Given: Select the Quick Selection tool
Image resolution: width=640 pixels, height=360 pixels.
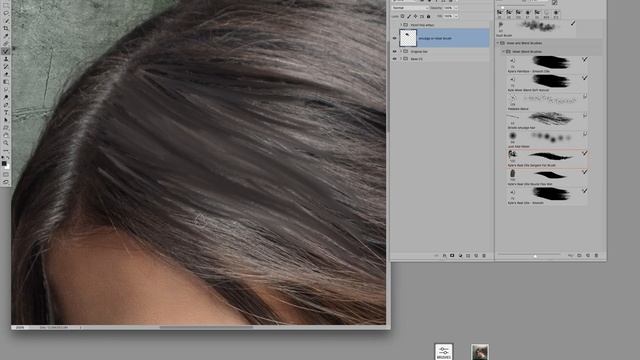Looking at the screenshot, I should (x=6, y=20).
